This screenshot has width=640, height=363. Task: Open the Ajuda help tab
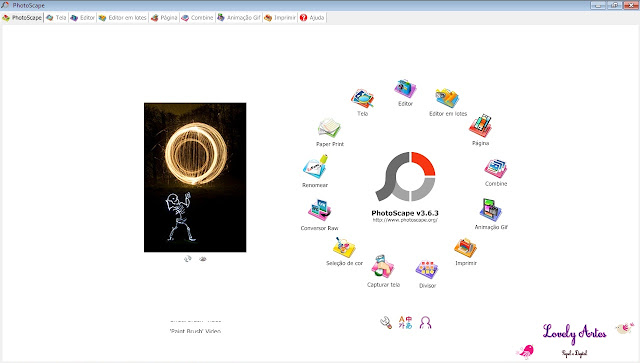(x=312, y=18)
